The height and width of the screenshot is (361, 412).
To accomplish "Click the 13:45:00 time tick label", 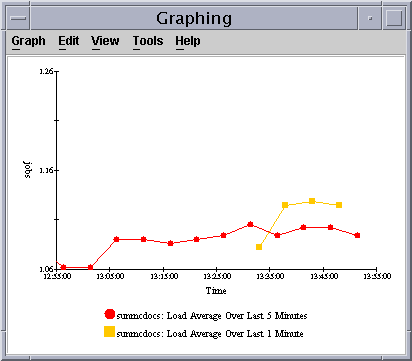I will 324,276.
